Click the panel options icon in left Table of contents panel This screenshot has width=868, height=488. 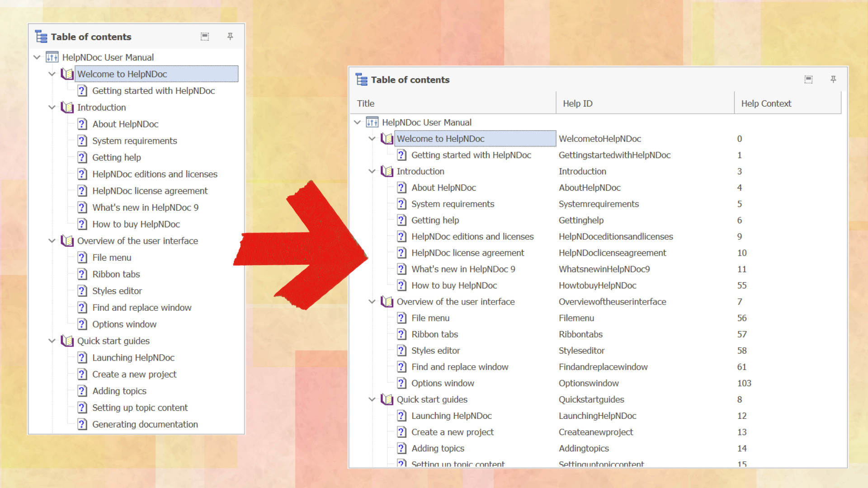pos(205,36)
